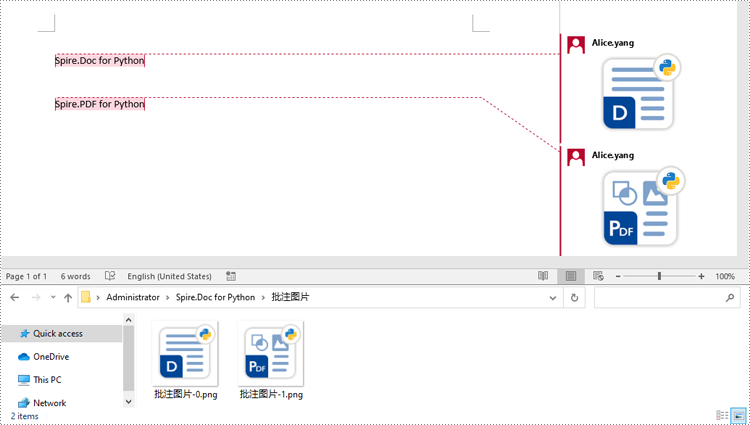Click the 批注图片-0.png file name
This screenshot has width=750, height=425.
(x=186, y=394)
